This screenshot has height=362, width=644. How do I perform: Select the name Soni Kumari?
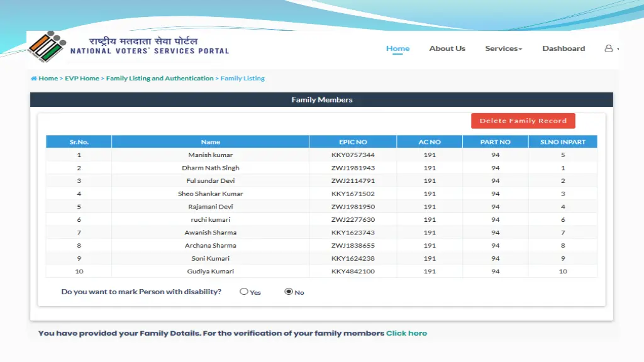[210, 258]
